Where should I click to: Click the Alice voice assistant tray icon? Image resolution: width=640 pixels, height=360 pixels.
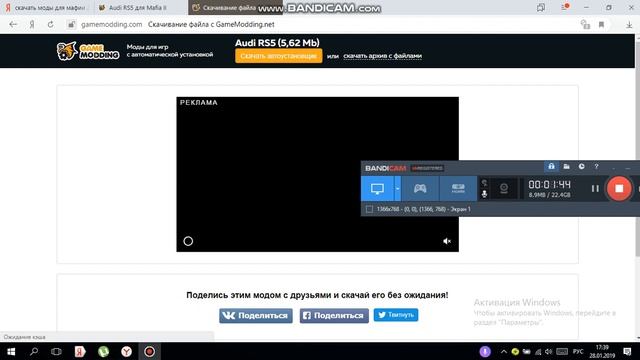pyautogui.click(x=485, y=351)
